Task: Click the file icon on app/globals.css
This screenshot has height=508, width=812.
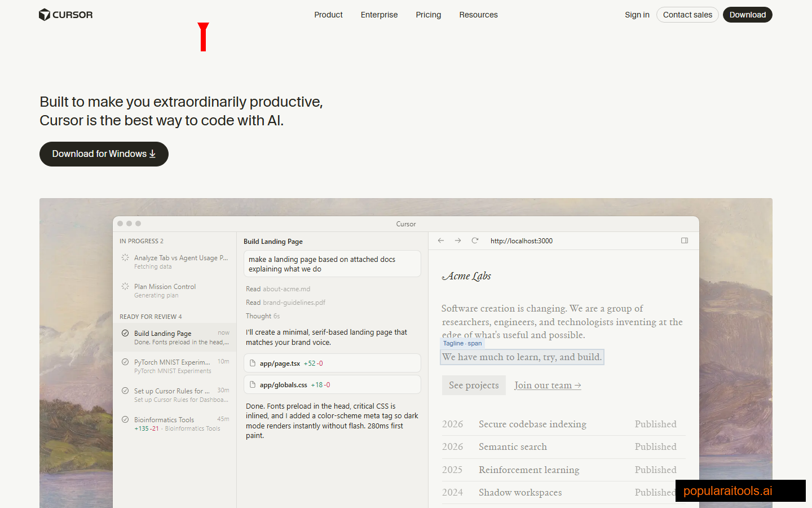Action: click(x=253, y=384)
